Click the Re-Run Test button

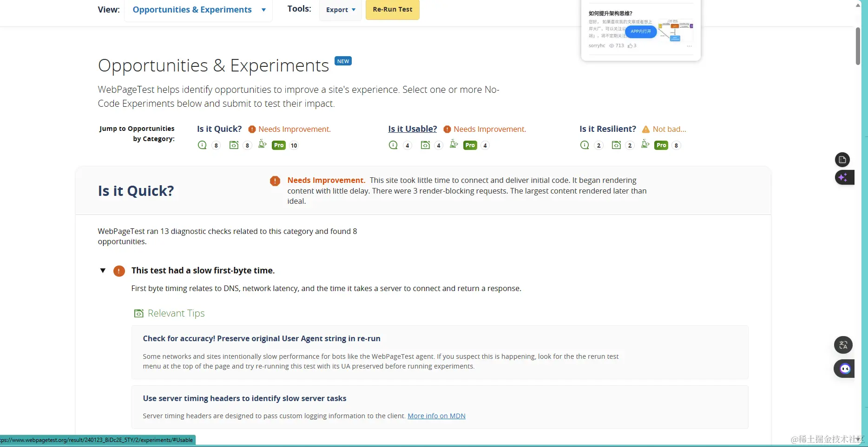coord(393,10)
